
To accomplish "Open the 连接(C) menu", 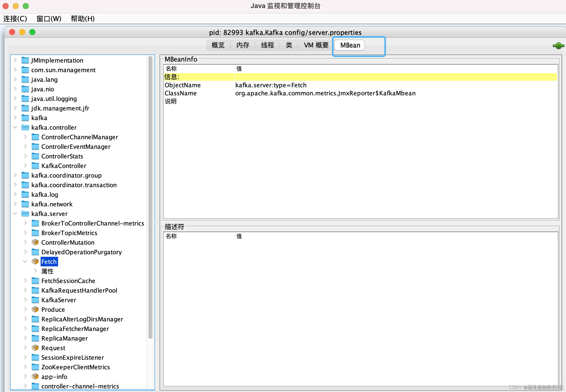I will [x=15, y=19].
